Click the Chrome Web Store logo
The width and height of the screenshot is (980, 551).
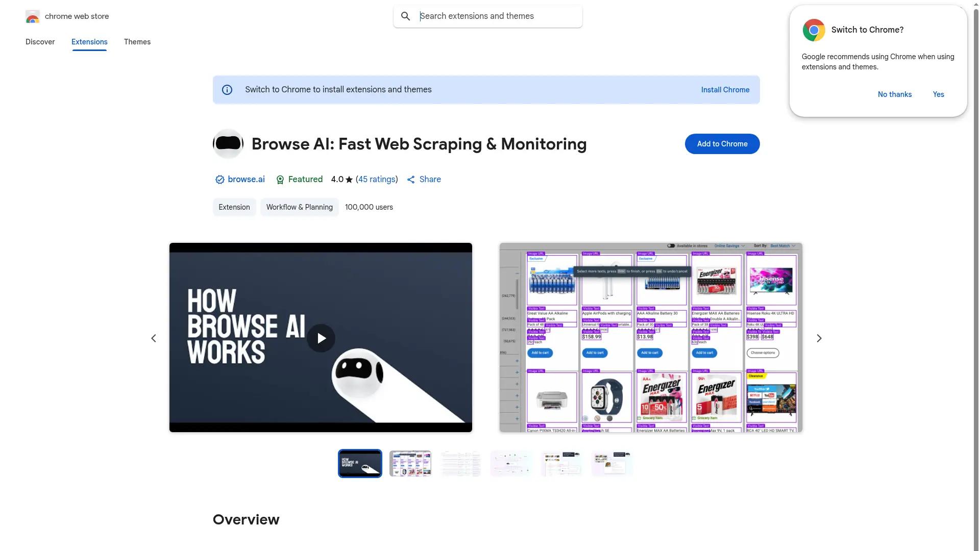[33, 16]
